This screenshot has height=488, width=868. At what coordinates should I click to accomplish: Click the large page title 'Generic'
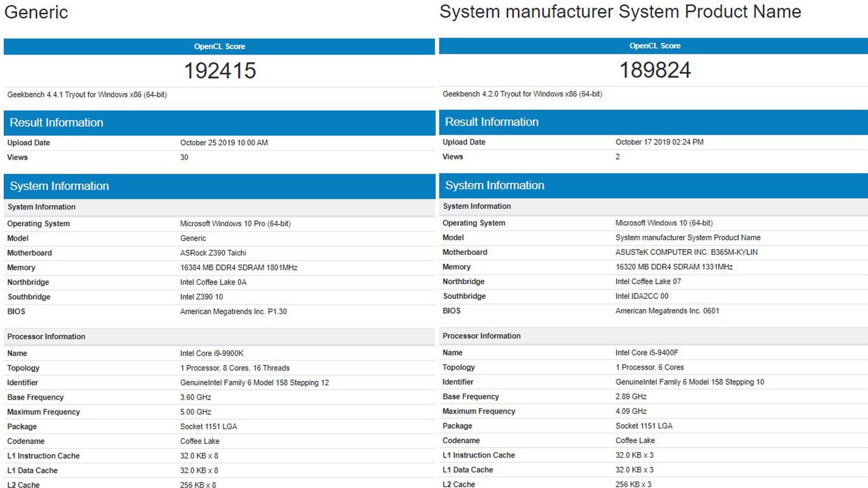(36, 12)
